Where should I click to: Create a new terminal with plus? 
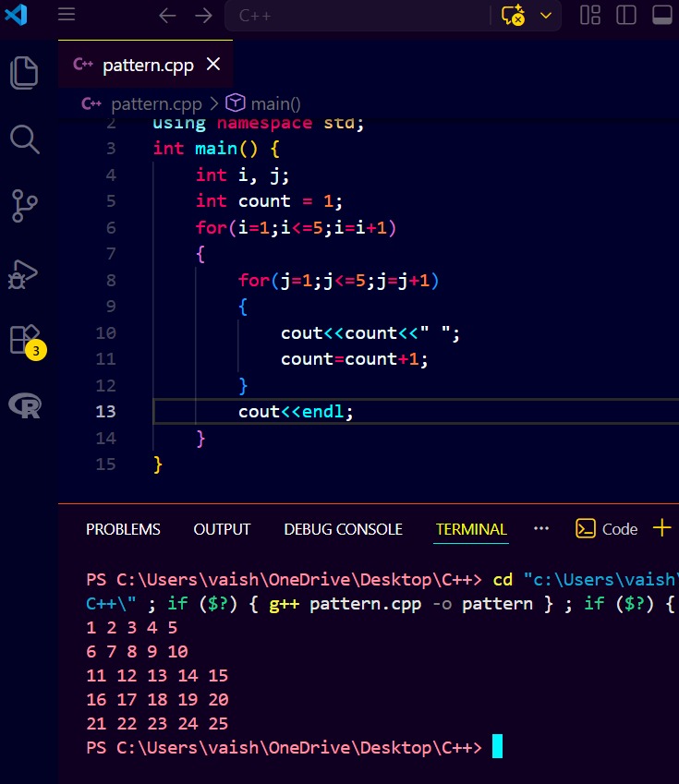coord(662,527)
